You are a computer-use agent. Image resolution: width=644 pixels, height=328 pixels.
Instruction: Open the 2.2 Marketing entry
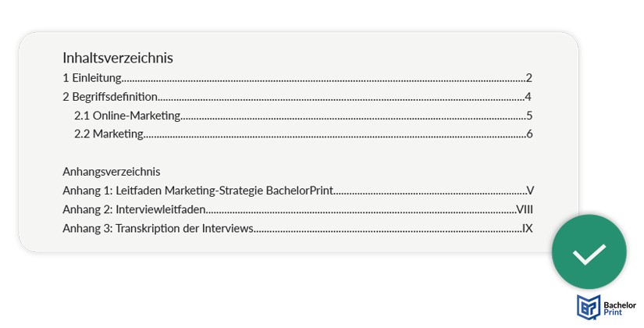click(303, 134)
